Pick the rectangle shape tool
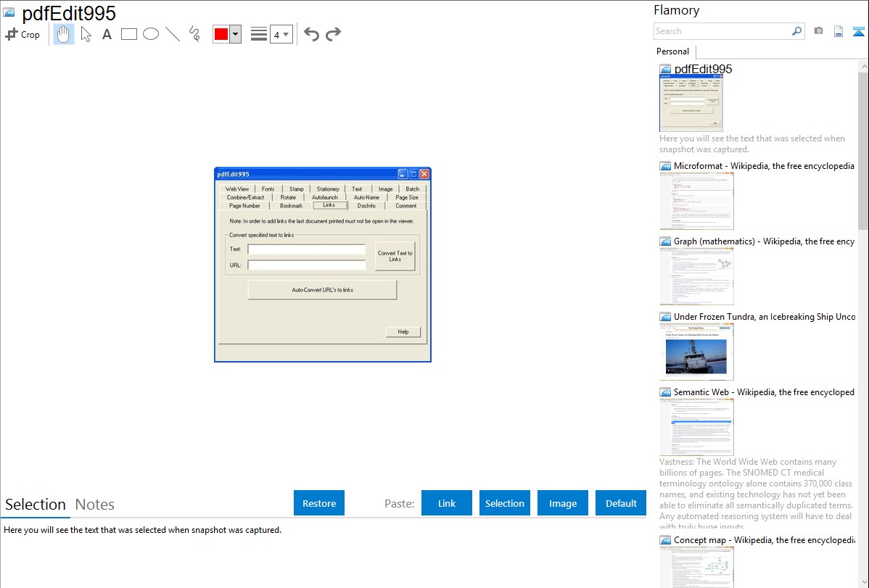Viewport: 869px width, 588px height. [x=129, y=34]
